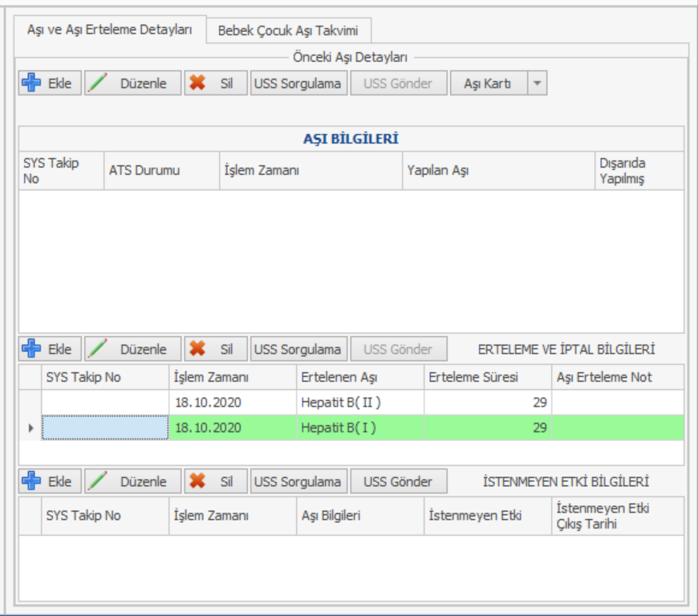Click the blue plus Ekle icon in Önceki Aşı Detayları
This screenshot has height=616, width=698.
click(x=31, y=83)
